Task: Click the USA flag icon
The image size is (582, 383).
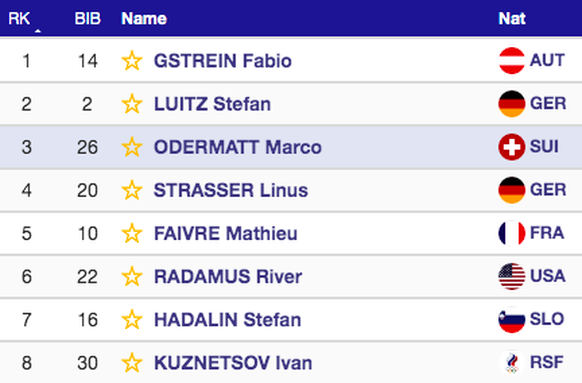Action: [x=511, y=276]
